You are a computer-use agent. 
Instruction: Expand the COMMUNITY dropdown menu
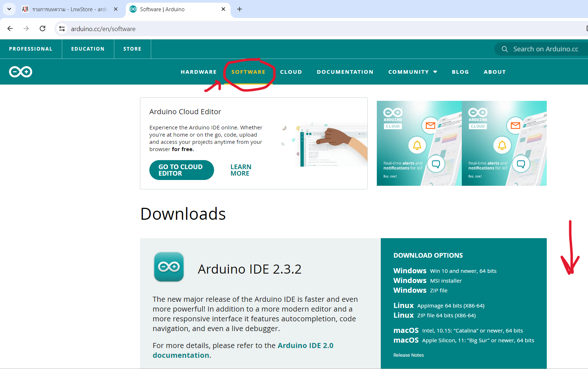click(413, 72)
